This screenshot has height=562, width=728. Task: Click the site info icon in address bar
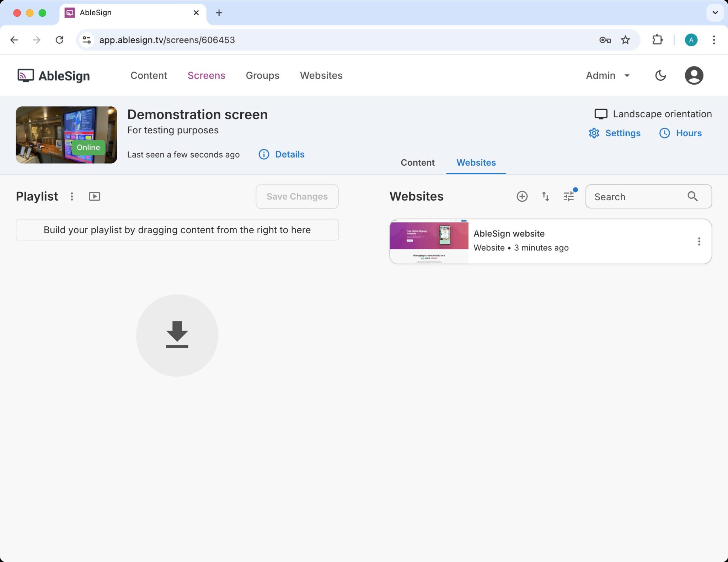87,40
